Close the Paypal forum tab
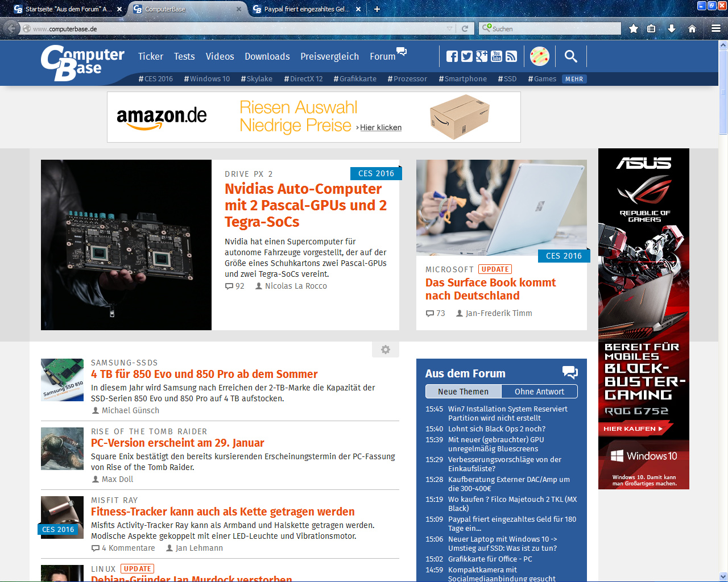The height and width of the screenshot is (582, 728). coord(358,9)
